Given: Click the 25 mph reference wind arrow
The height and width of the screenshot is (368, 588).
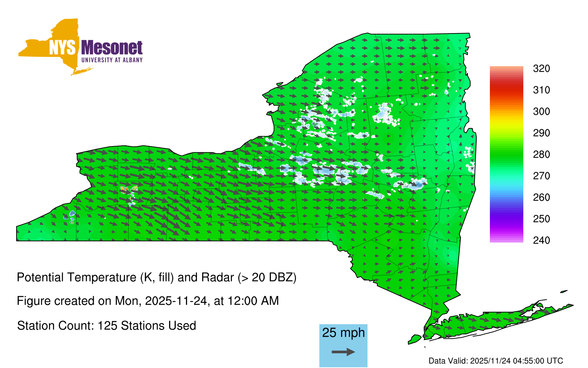Looking at the screenshot, I should (x=343, y=352).
